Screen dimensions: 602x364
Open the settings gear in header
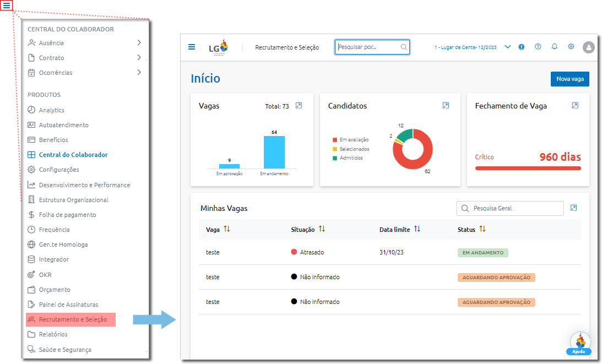(571, 47)
